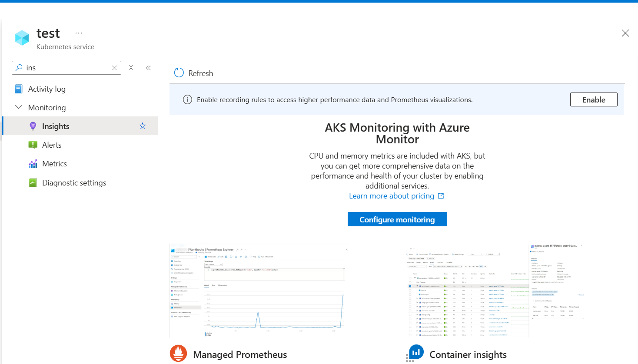Close the test Kubernetes service blade
This screenshot has width=638, height=364.
625,33
